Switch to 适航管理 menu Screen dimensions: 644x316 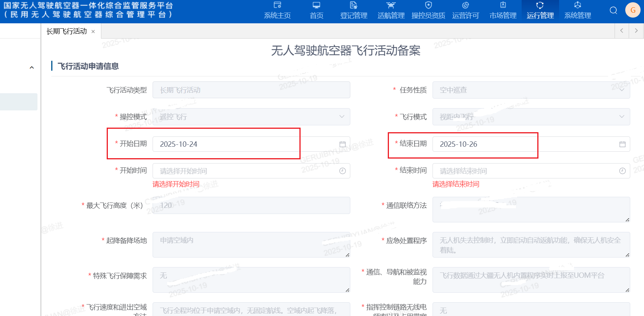click(x=391, y=11)
